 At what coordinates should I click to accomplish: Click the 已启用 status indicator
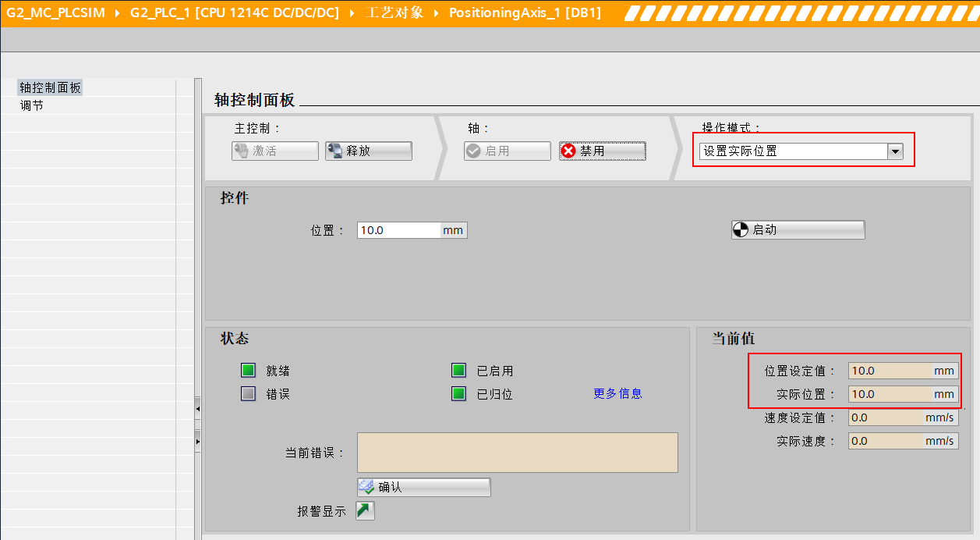point(458,370)
